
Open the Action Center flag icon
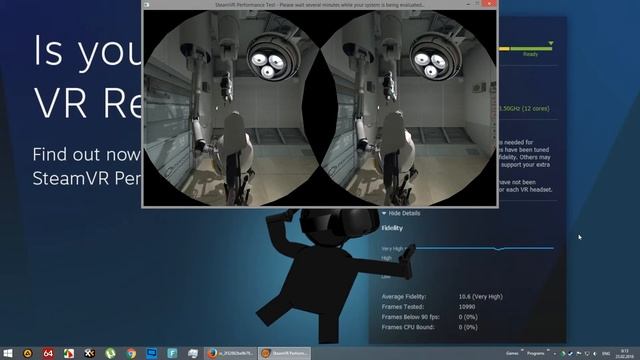(579, 353)
